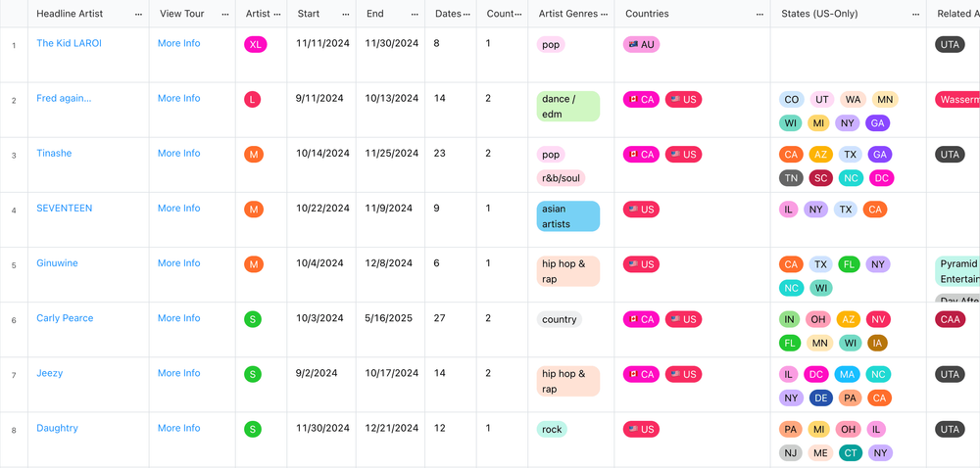Open Tinashe artist link
This screenshot has height=468, width=980.
(54, 153)
